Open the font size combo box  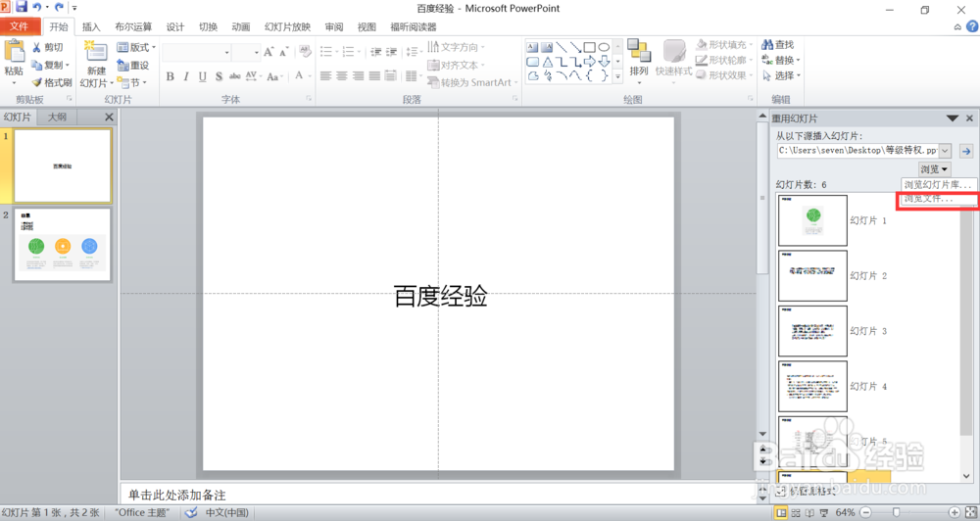coord(246,53)
